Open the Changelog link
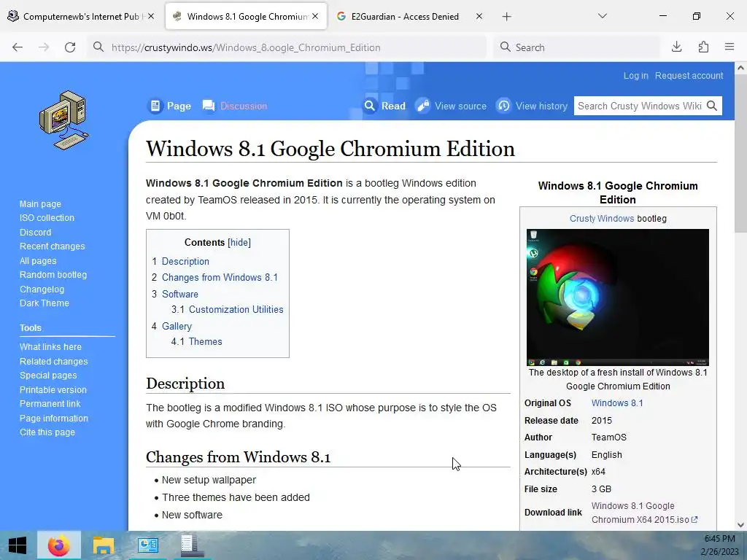This screenshot has width=747, height=560. pos(42,289)
